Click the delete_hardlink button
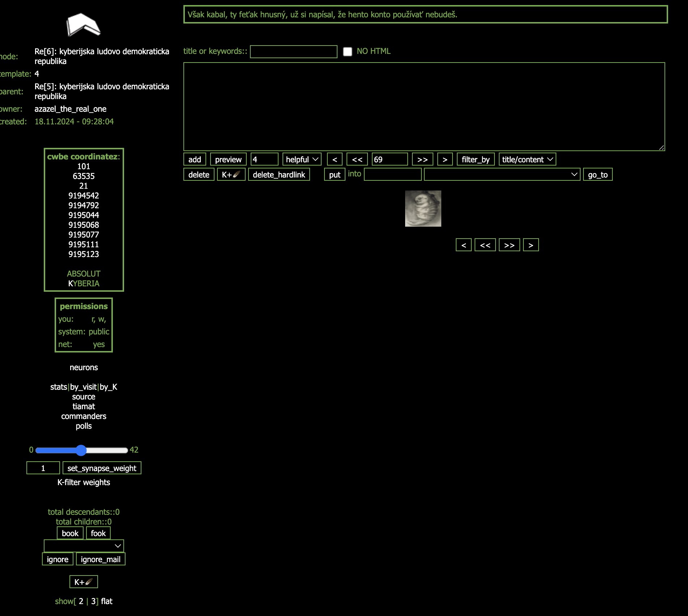The image size is (688, 616). click(x=279, y=175)
